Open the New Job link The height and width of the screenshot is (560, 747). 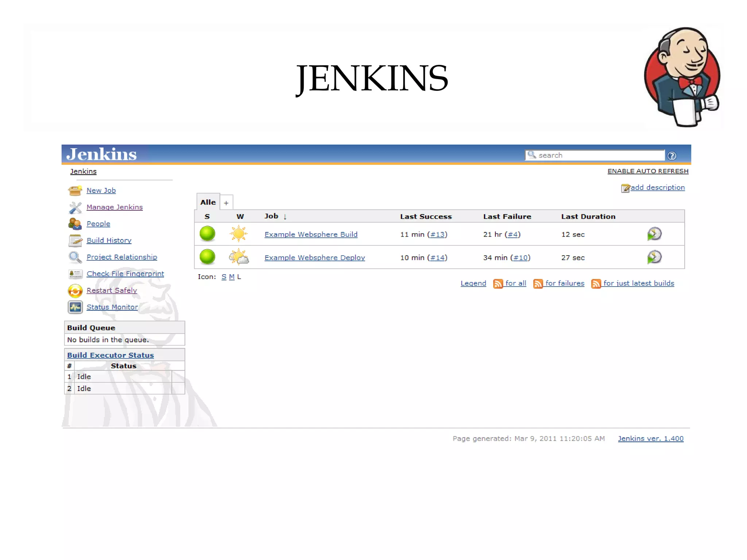(x=101, y=190)
